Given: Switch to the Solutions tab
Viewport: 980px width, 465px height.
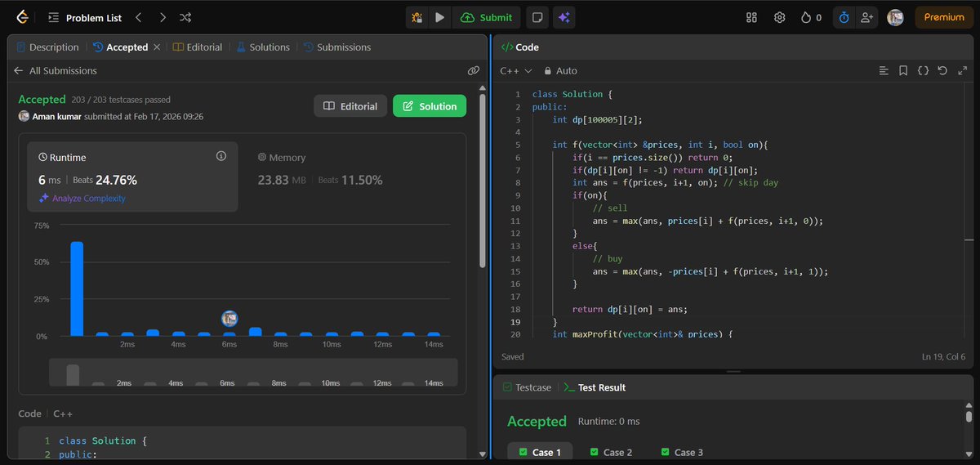Looking at the screenshot, I should [x=263, y=47].
